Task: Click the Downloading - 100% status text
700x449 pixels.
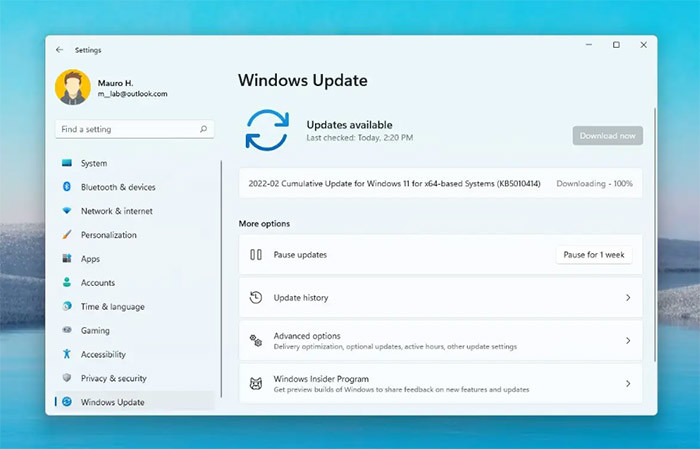Action: pos(594,183)
